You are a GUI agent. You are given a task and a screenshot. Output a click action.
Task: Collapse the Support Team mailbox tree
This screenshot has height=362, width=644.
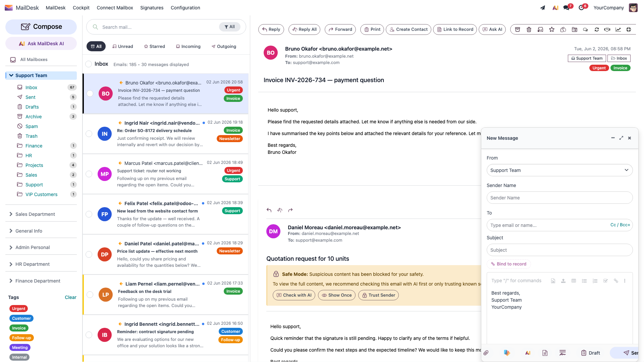point(11,75)
